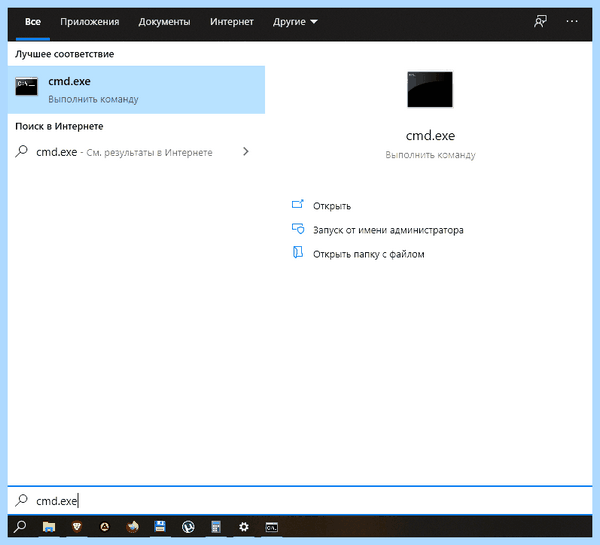Open Settings gear on the taskbar
Image resolution: width=600 pixels, height=545 pixels.
pos(244,527)
